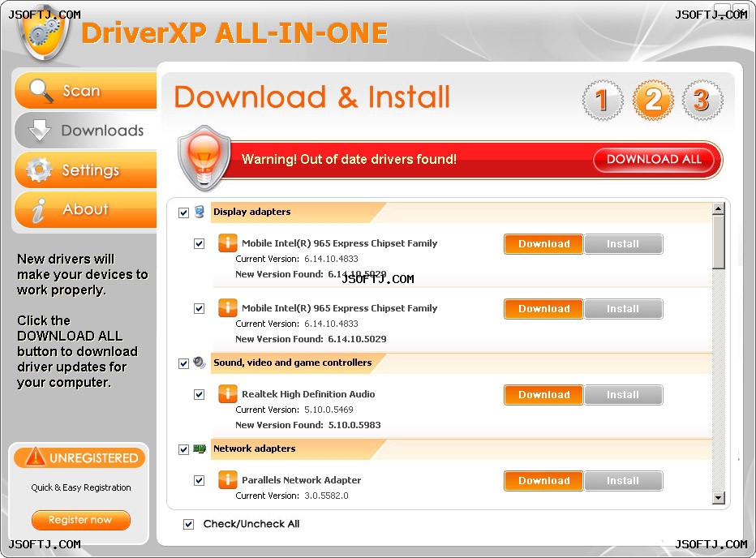This screenshot has width=756, height=558.
Task: Install the Realtek High Definition Audio driver
Action: pyautogui.click(x=624, y=395)
